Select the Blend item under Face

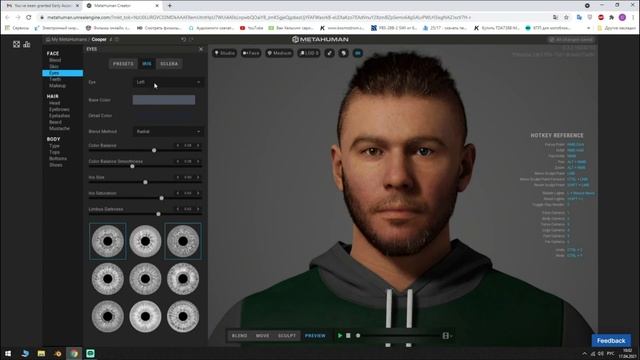click(x=55, y=60)
